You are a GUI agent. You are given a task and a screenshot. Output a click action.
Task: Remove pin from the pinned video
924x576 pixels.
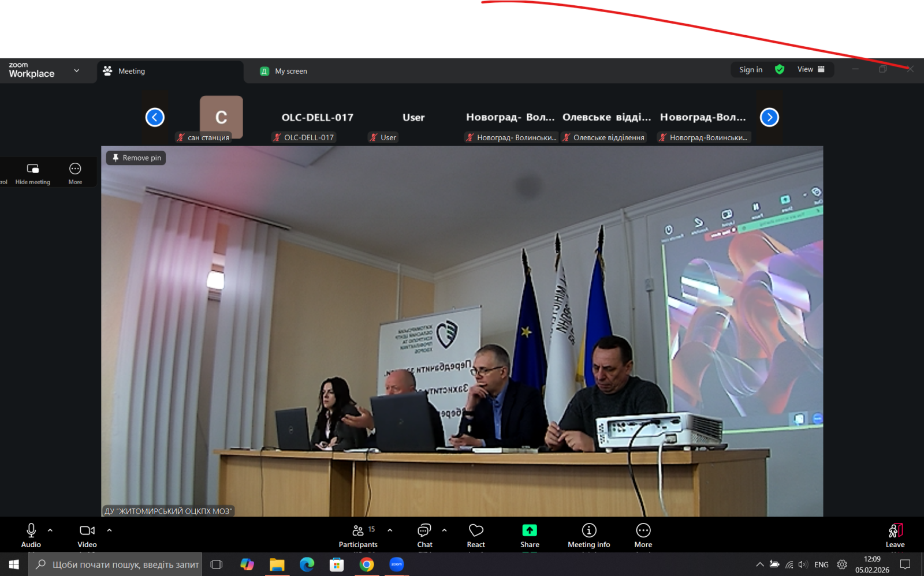[136, 158]
